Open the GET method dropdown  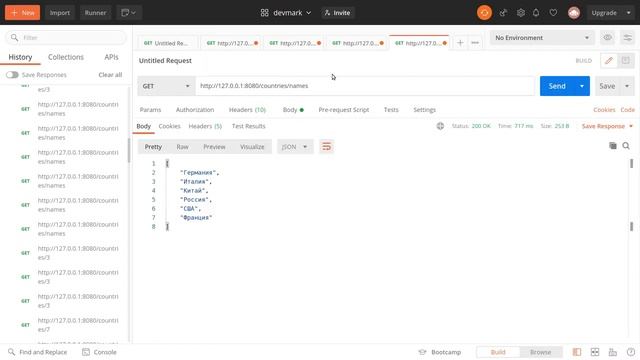[x=166, y=86]
